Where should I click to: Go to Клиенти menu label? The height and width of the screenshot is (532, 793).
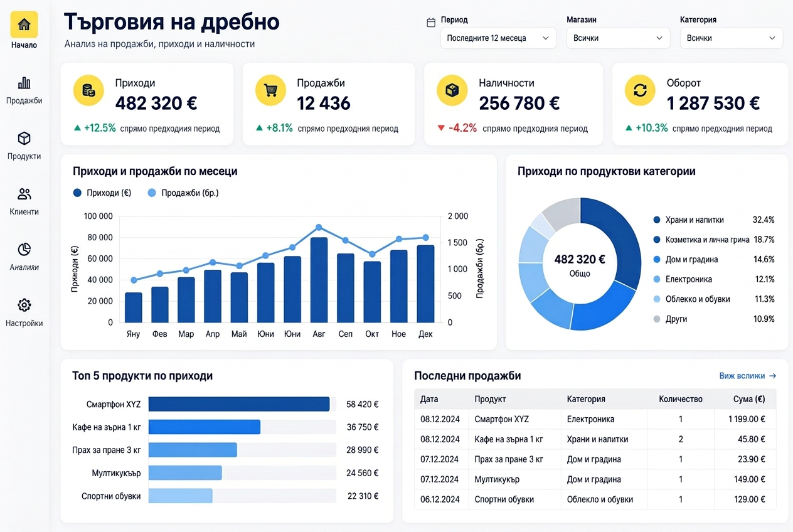[x=24, y=211]
